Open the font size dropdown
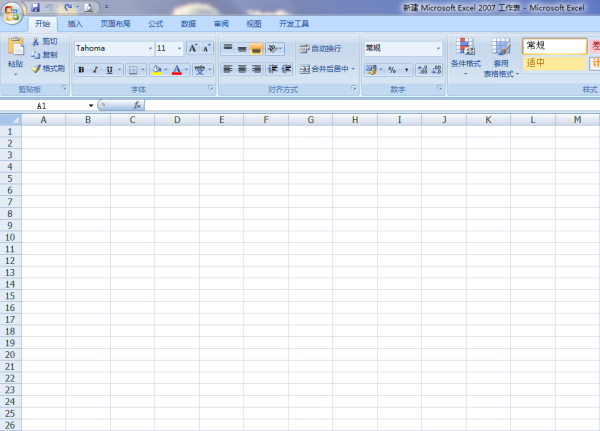600x431 pixels. pyautogui.click(x=179, y=48)
